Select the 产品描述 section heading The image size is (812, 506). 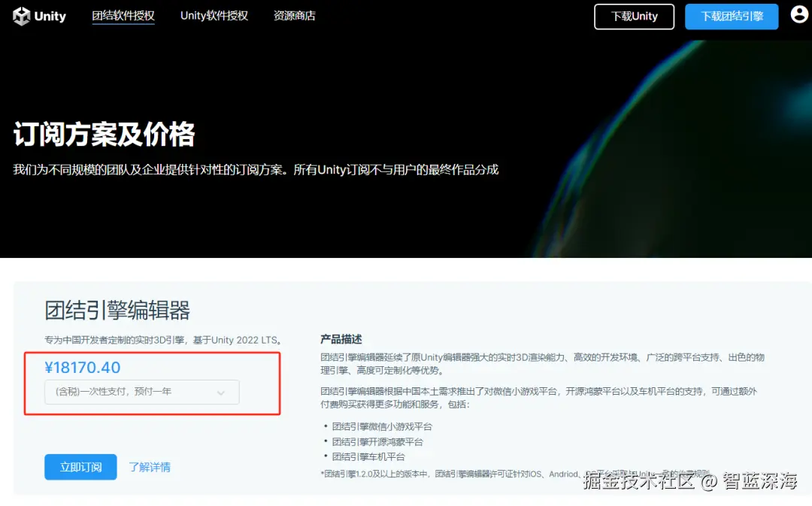pyautogui.click(x=341, y=338)
